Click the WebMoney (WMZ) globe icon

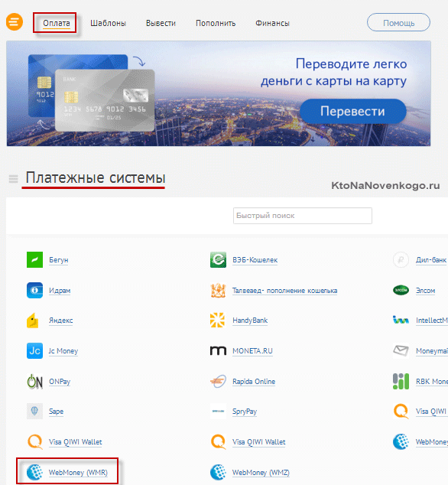218,472
